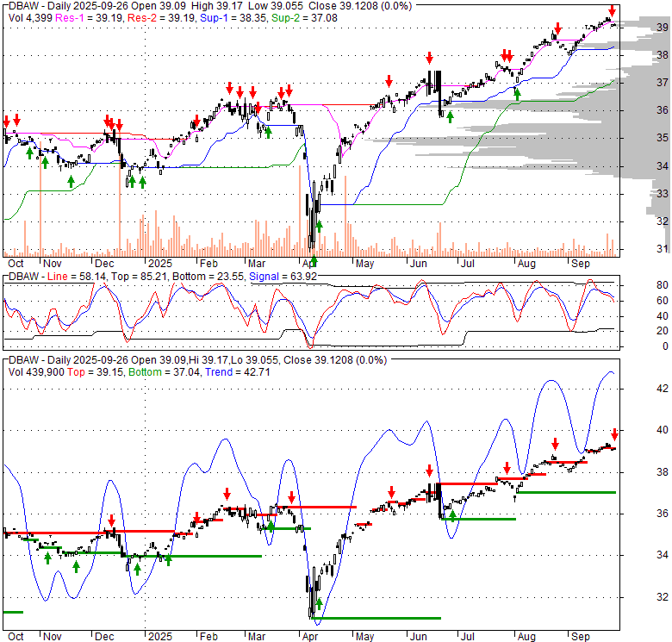The image size is (672, 642).
Task: Click the Res-1 = 39.19 label
Action: click(x=90, y=18)
